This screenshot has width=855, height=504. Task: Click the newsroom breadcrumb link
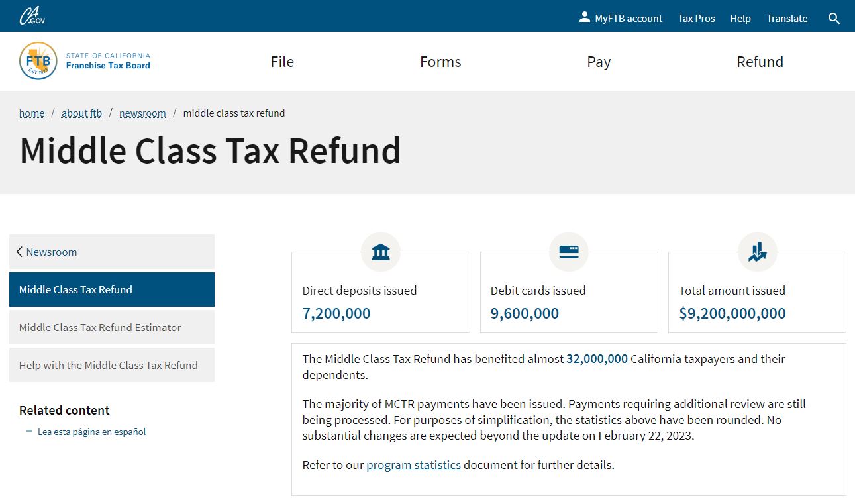[x=142, y=113]
